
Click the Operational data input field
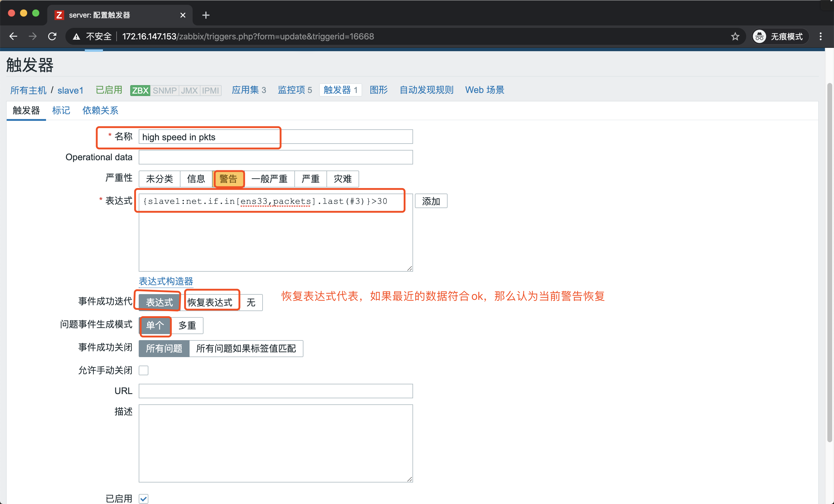click(276, 157)
